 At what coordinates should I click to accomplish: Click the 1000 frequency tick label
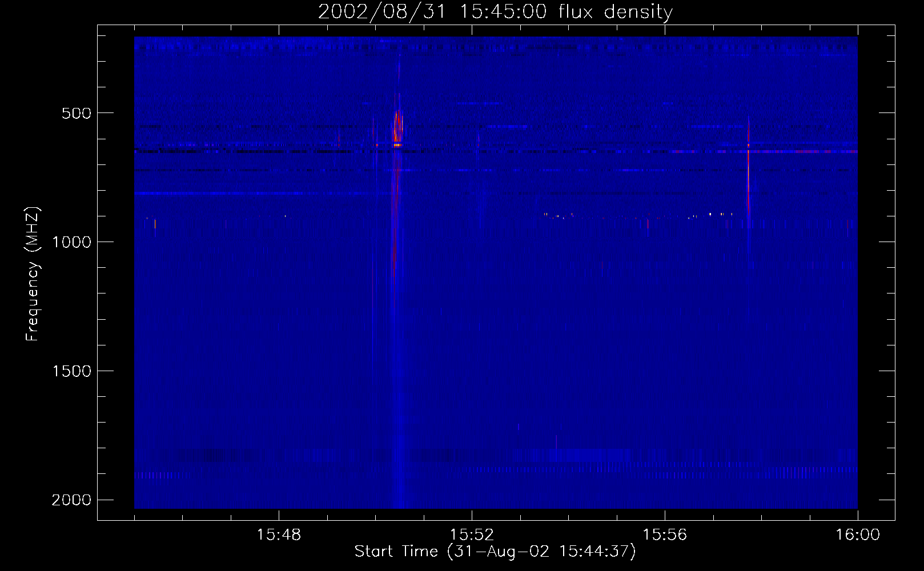71,242
